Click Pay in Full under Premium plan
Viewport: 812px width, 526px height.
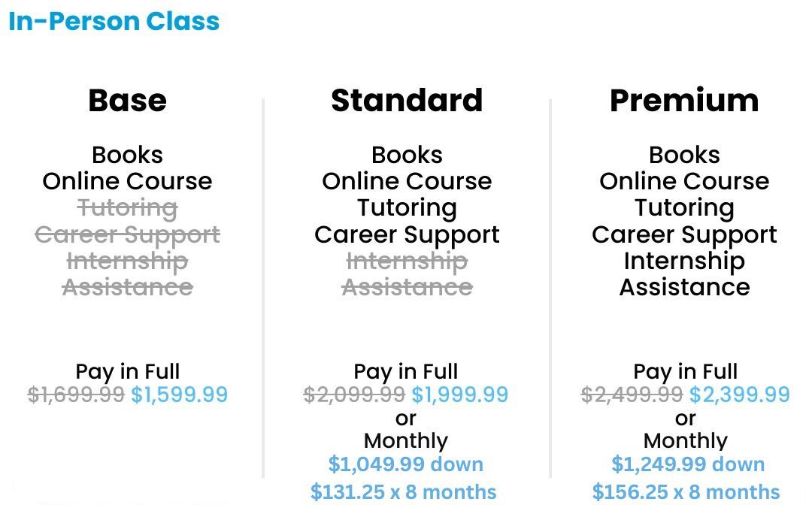(x=686, y=371)
